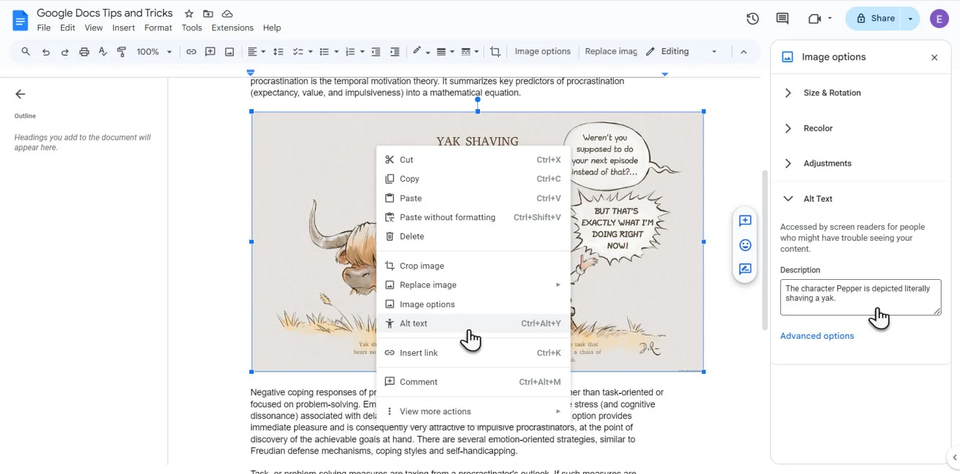Open the Help menu
This screenshot has width=960, height=474.
(x=272, y=28)
